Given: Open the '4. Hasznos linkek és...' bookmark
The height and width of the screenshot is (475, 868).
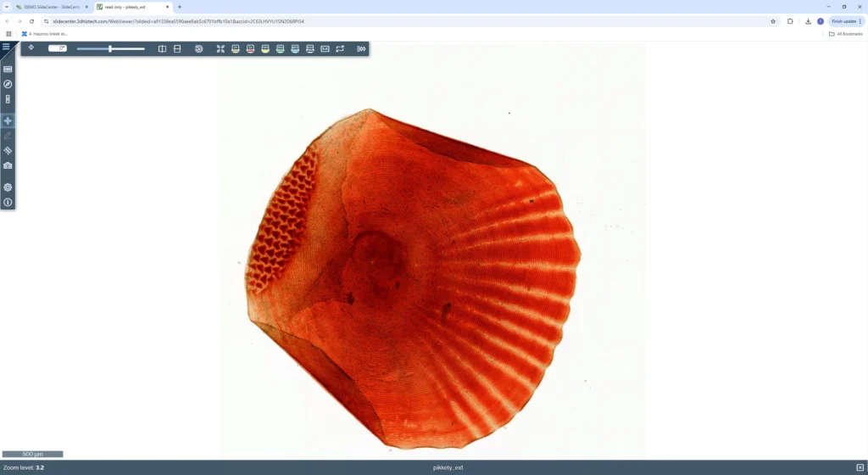Looking at the screenshot, I should click(44, 34).
